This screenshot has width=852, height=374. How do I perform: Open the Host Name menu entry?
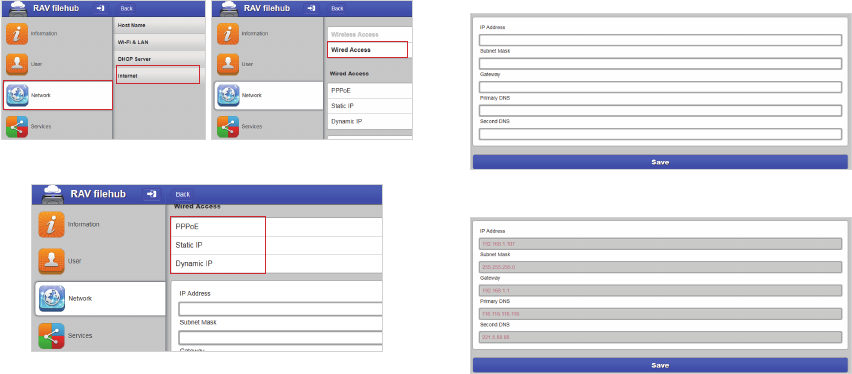[x=160, y=25]
